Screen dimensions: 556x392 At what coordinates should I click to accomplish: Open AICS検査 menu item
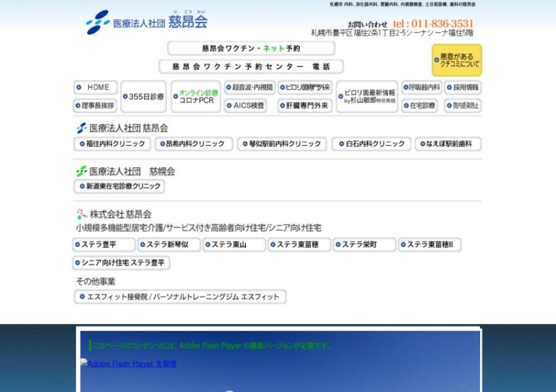[x=245, y=106]
